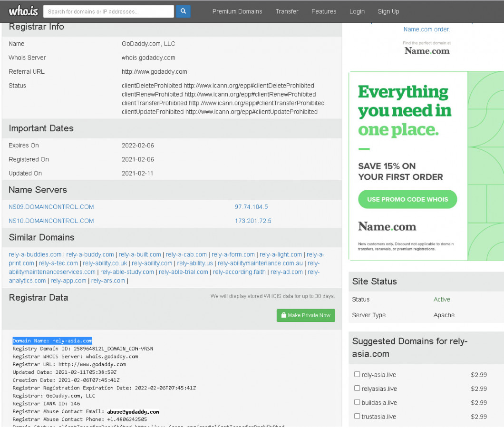This screenshot has height=428, width=504.
Task: Open similar domain rely-a-tec.com
Action: [58, 263]
